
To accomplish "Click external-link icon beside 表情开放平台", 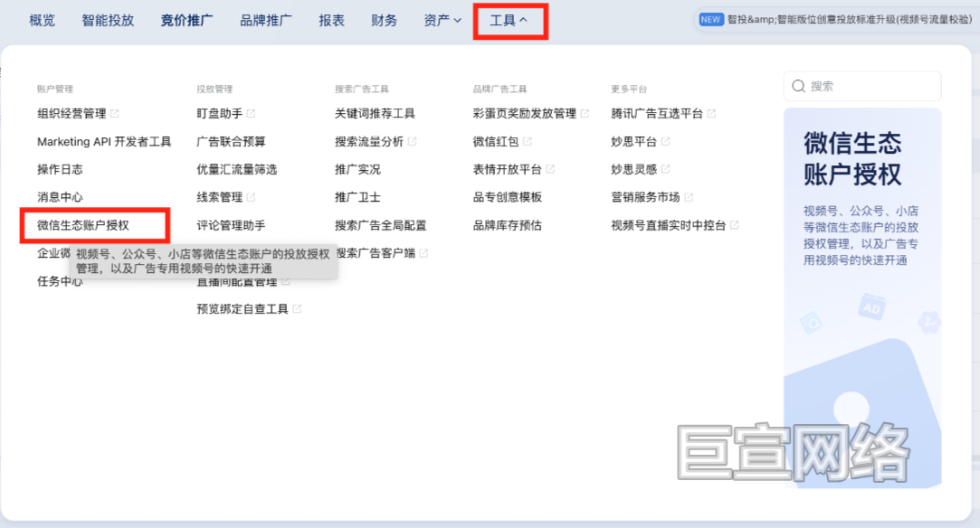I will [x=550, y=169].
